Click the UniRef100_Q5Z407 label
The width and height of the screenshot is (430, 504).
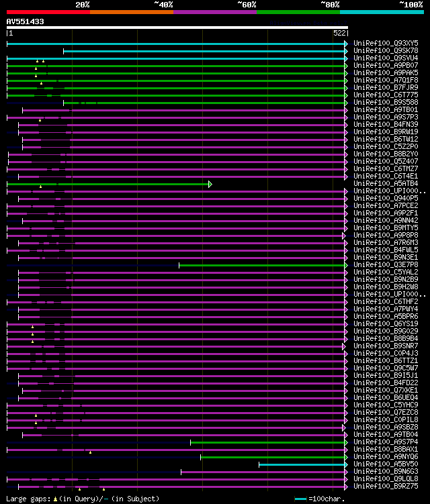click(386, 161)
